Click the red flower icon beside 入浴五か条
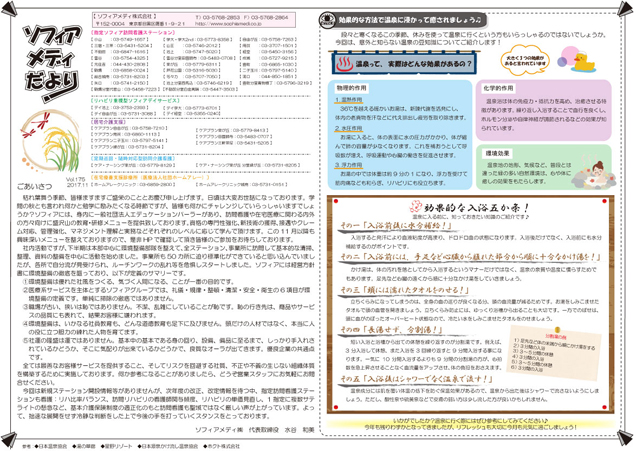This screenshot has width=636, height=451. 415,207
